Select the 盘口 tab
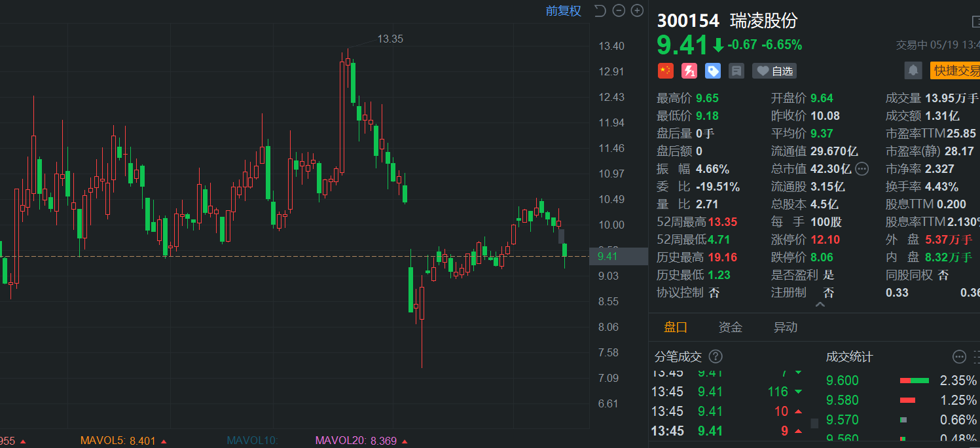Screen dimensions: 980x448 pyautogui.click(x=676, y=327)
